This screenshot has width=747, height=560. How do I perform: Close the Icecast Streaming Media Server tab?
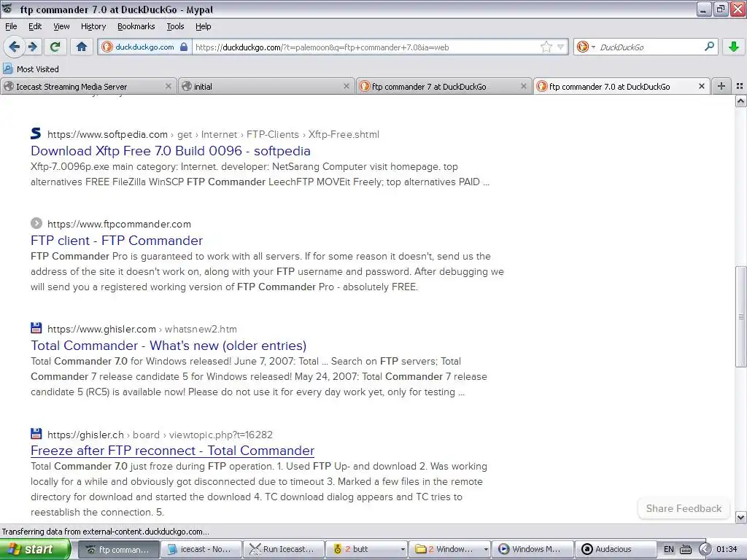click(169, 86)
